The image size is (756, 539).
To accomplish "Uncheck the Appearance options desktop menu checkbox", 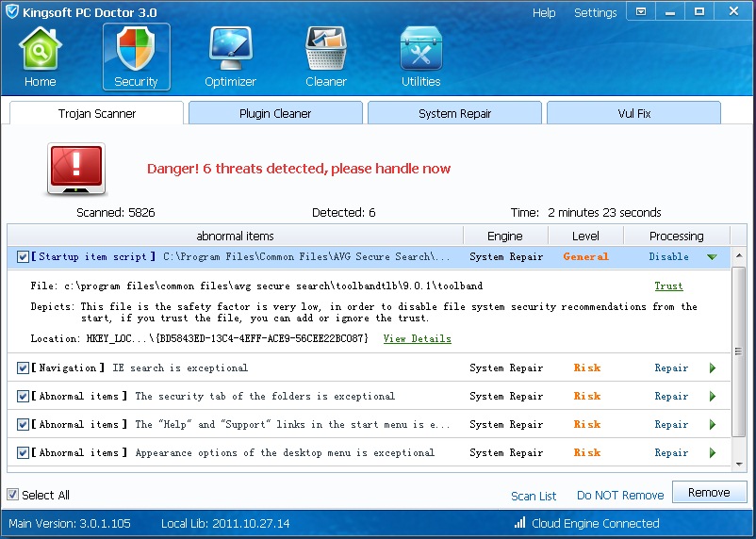I will (23, 452).
